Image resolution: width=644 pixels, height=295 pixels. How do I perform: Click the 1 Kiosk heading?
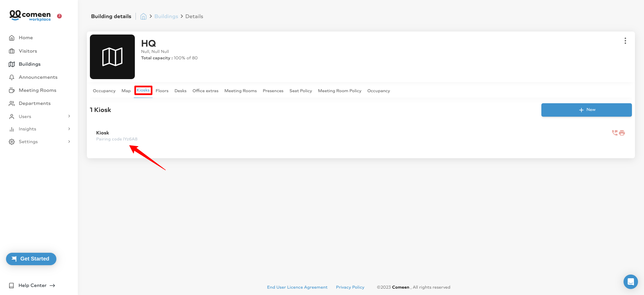tap(100, 110)
